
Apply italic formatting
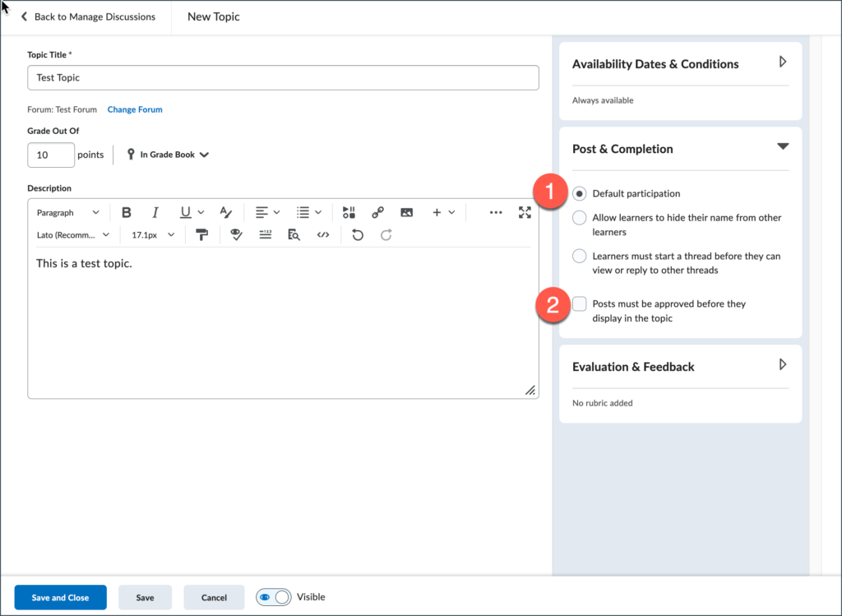coord(155,212)
